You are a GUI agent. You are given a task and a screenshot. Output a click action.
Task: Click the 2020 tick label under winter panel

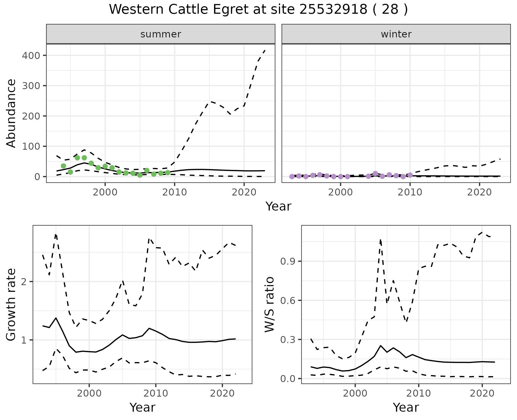(x=479, y=192)
